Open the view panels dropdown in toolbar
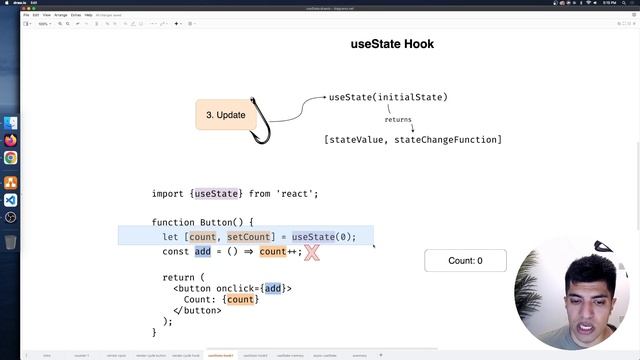640x360 pixels. (27, 24)
